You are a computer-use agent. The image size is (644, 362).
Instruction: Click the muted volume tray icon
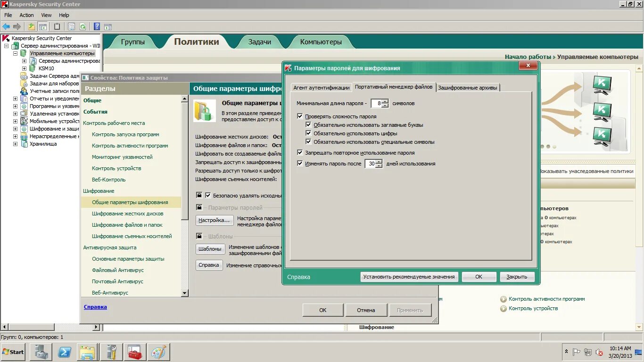click(x=599, y=352)
